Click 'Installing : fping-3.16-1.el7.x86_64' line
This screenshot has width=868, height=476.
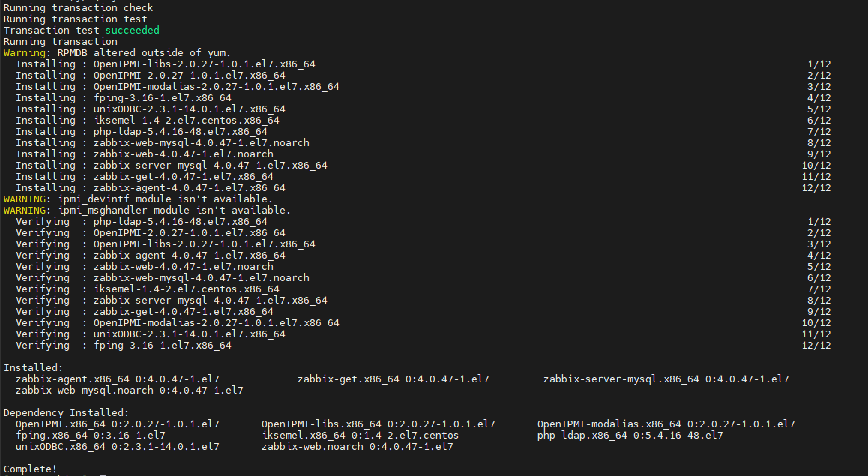pos(124,98)
